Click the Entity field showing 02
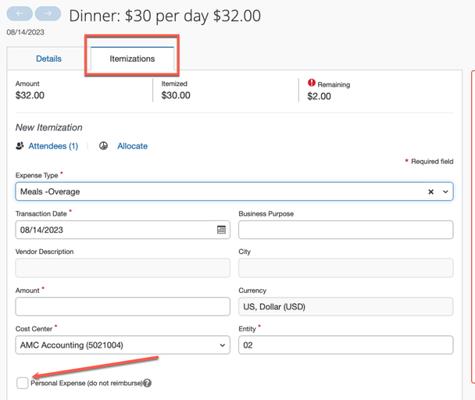Viewport: 475px width, 400px height. tap(346, 345)
